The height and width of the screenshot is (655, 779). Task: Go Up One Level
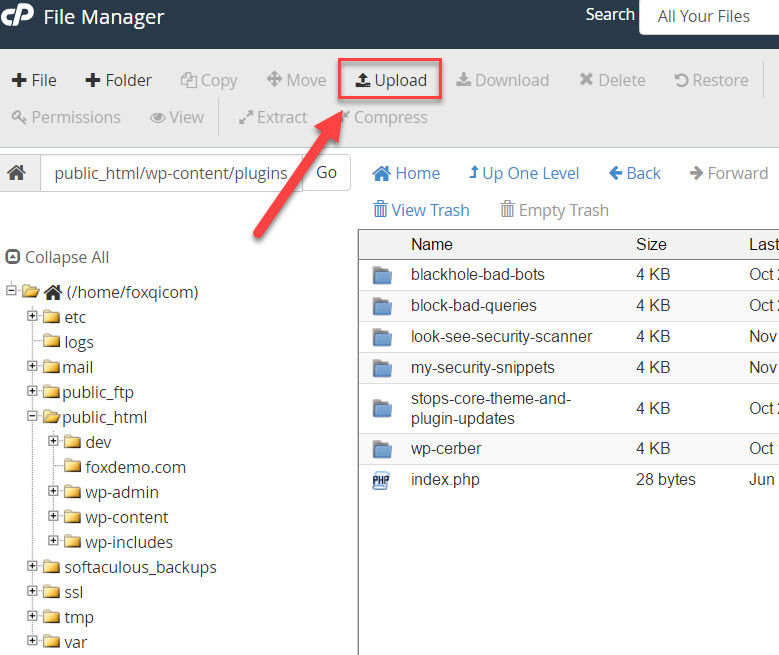523,173
